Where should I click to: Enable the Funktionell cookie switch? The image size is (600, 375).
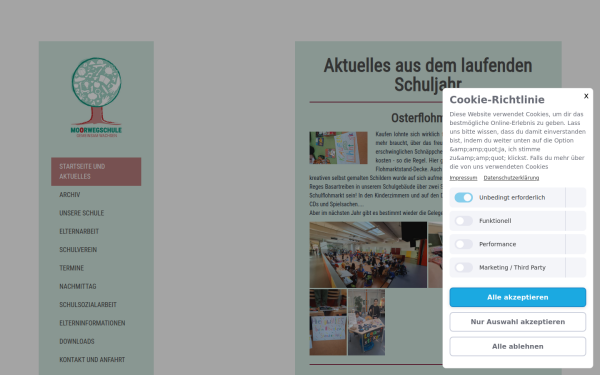pos(463,221)
